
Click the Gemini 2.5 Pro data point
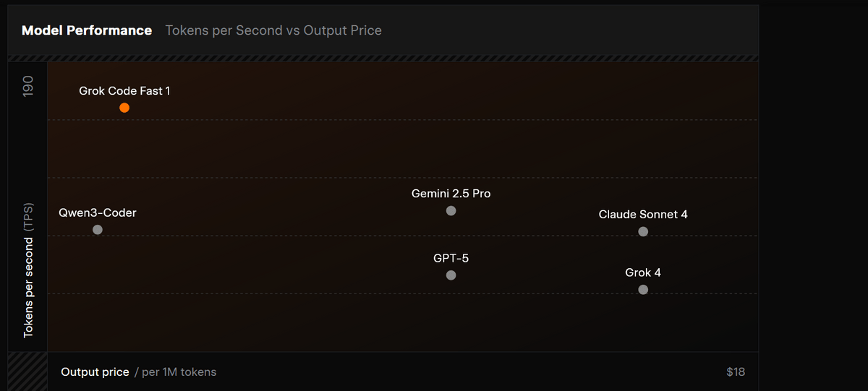pos(451,211)
